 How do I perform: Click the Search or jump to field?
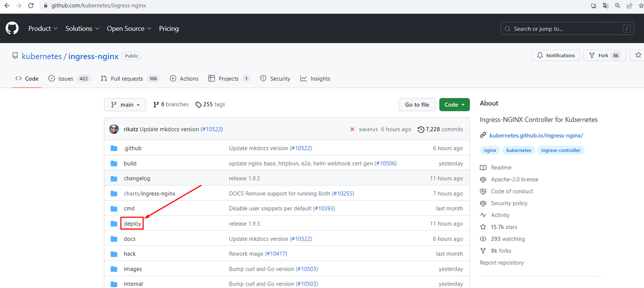[x=567, y=29]
